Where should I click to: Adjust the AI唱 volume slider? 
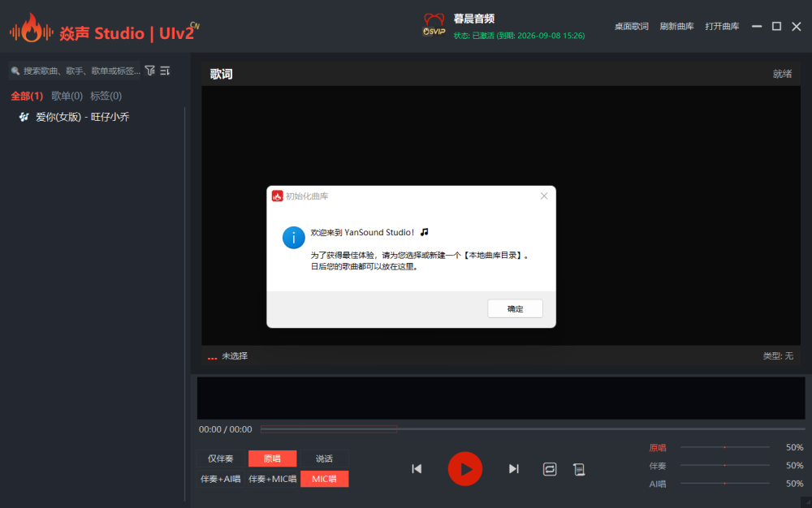(x=725, y=483)
